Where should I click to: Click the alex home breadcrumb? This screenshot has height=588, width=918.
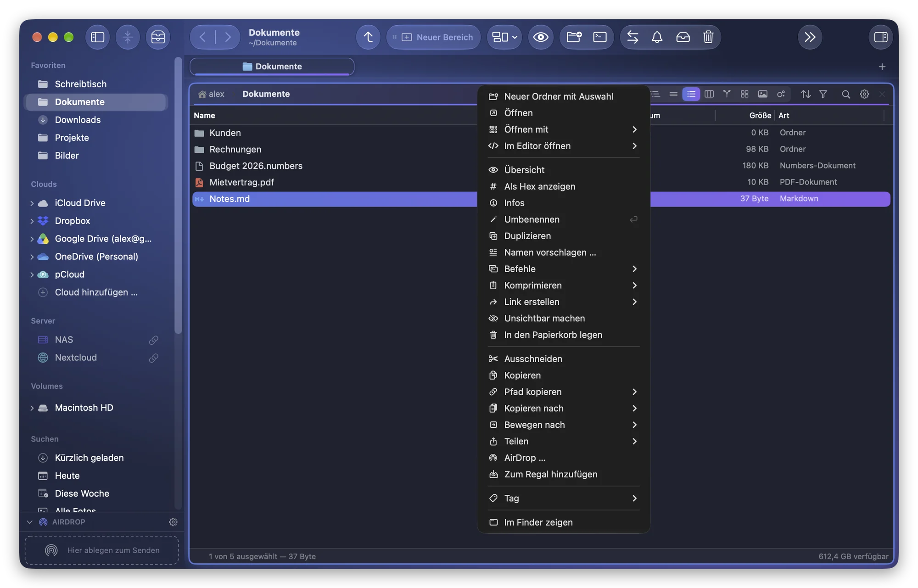[x=211, y=95]
